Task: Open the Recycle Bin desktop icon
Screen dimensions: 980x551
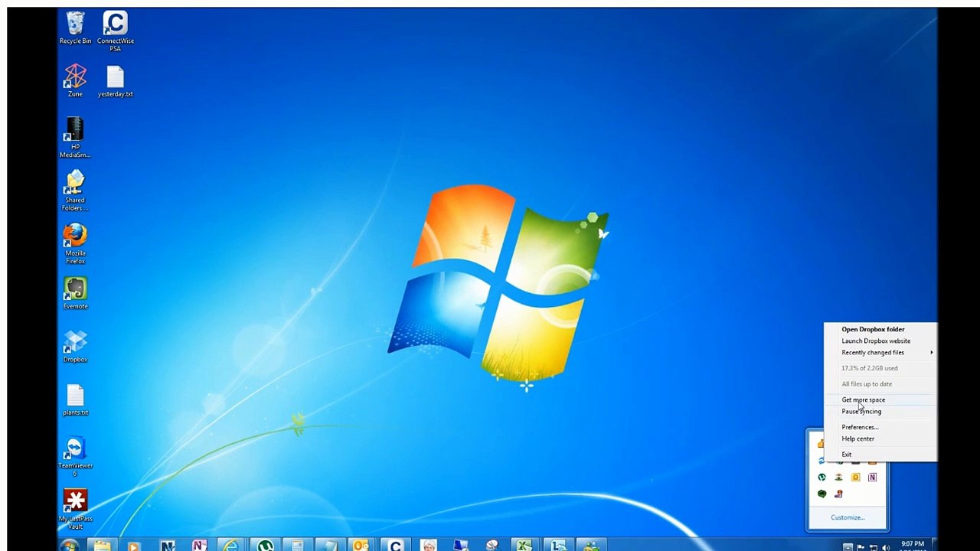Action: [x=75, y=28]
